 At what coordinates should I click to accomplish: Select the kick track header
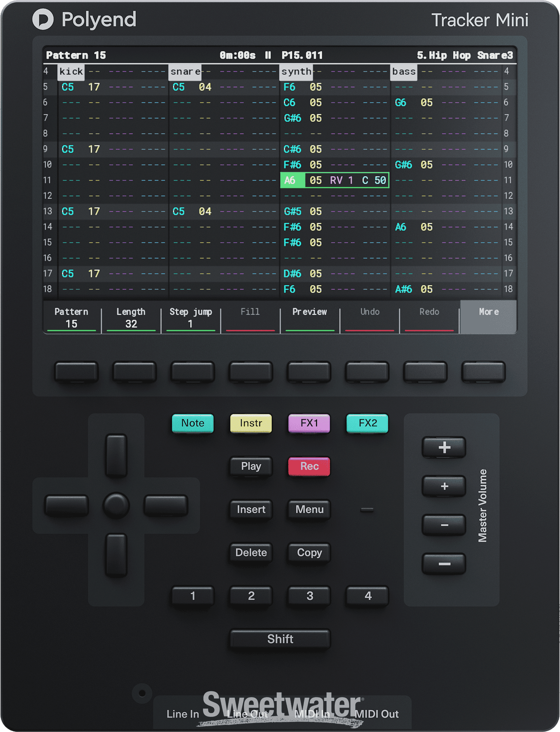pos(71,72)
